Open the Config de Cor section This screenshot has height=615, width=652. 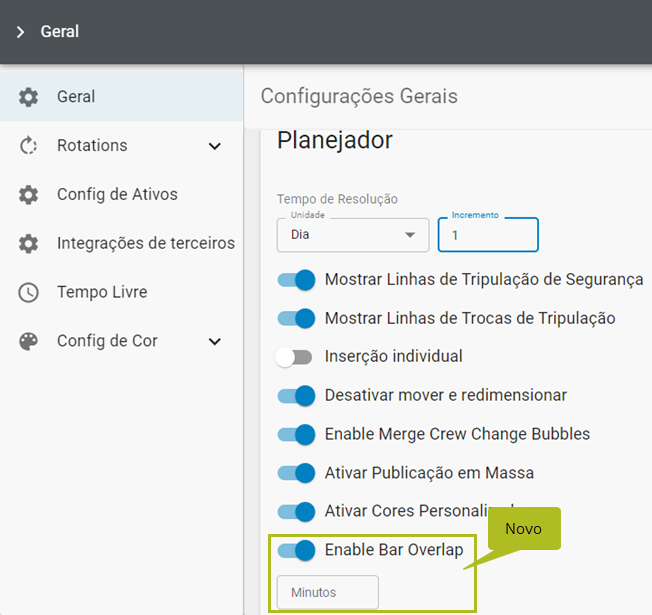pyautogui.click(x=121, y=341)
